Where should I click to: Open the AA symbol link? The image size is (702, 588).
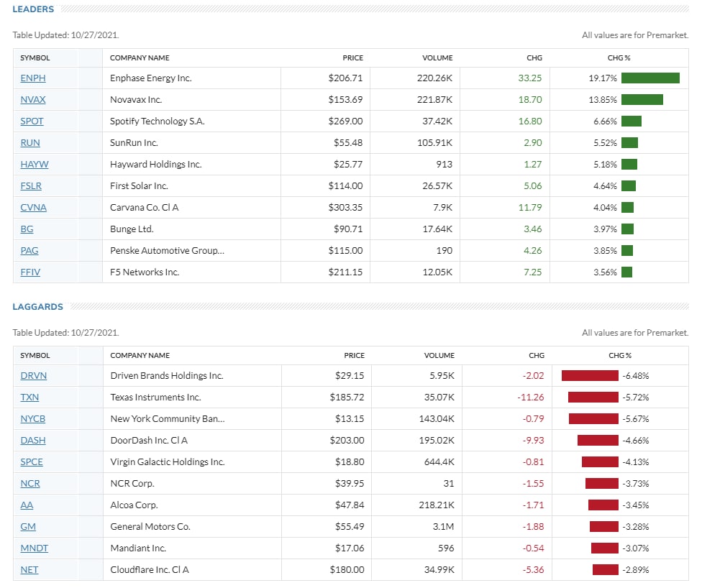pos(27,505)
